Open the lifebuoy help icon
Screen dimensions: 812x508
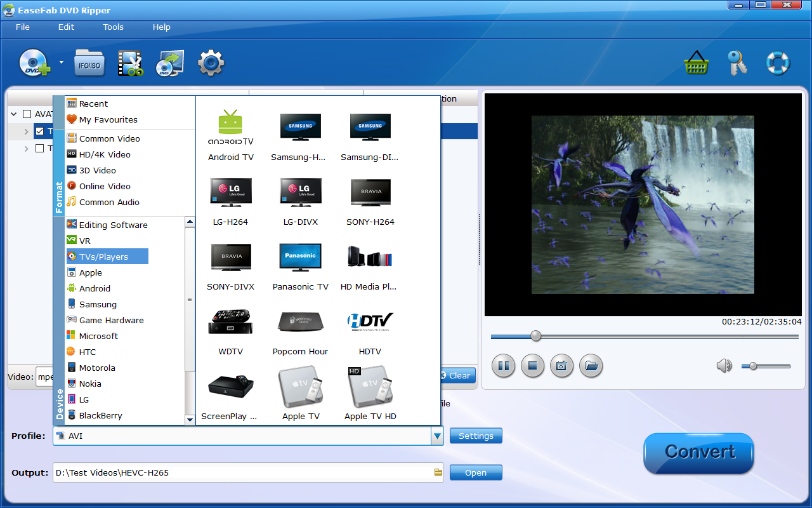(777, 63)
